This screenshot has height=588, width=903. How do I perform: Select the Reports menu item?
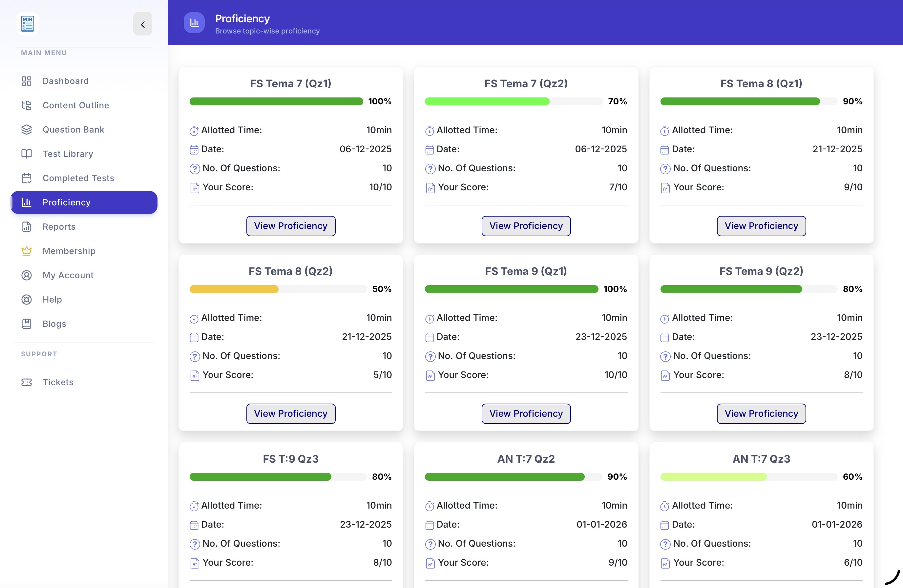[84, 226]
